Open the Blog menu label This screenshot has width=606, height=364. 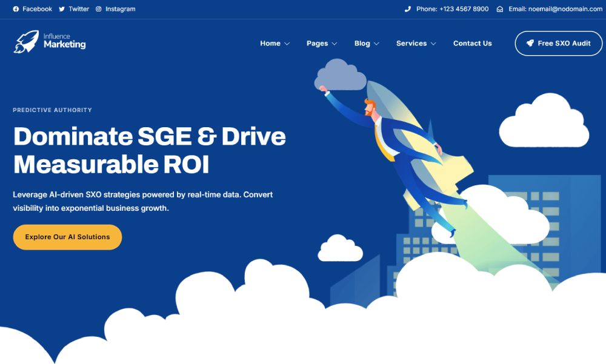click(x=362, y=44)
